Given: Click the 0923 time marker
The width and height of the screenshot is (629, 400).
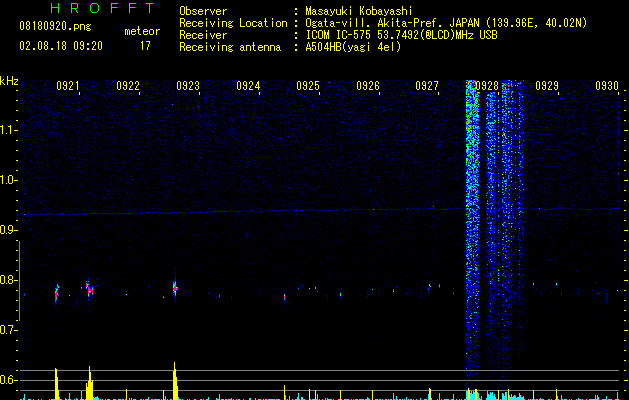Looking at the screenshot, I should (x=188, y=86).
